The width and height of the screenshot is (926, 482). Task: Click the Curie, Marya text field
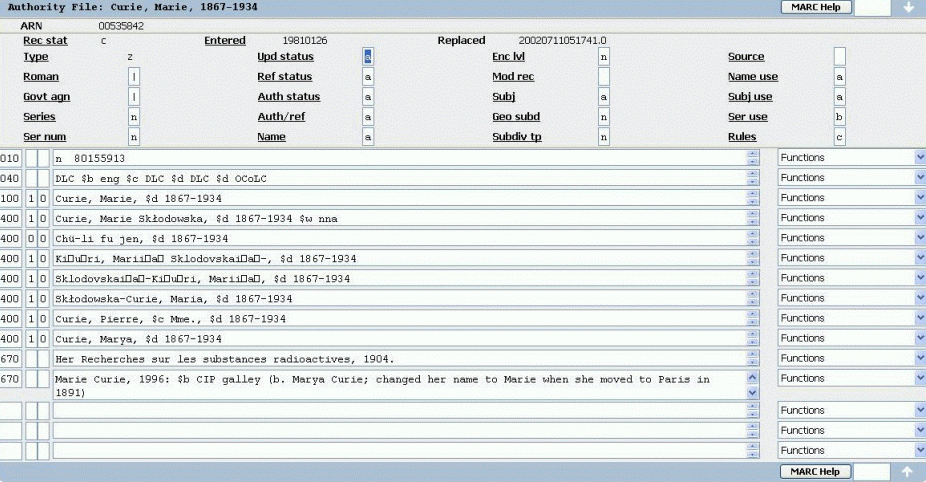(400, 338)
